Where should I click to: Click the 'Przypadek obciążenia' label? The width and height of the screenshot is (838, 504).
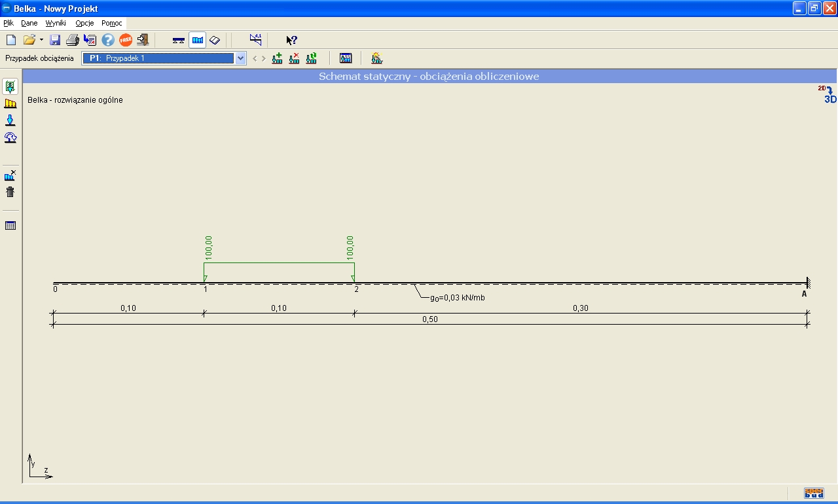pos(40,58)
